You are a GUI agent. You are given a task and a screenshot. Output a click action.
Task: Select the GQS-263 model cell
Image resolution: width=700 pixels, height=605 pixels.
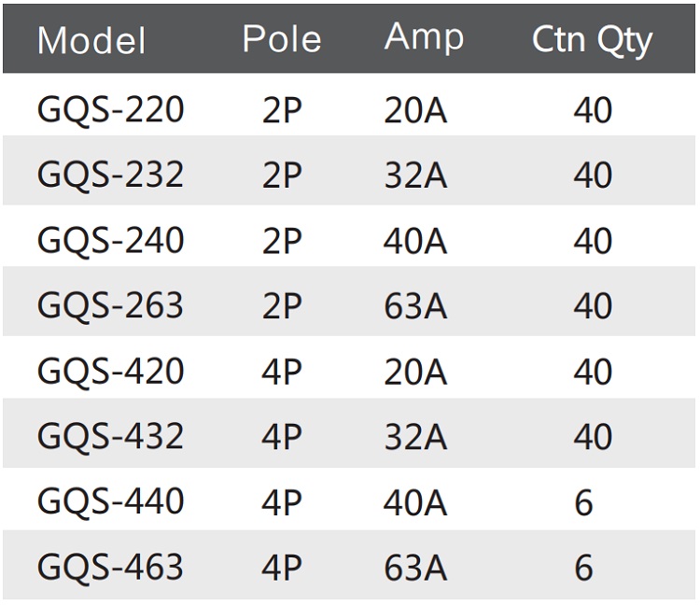point(110,306)
